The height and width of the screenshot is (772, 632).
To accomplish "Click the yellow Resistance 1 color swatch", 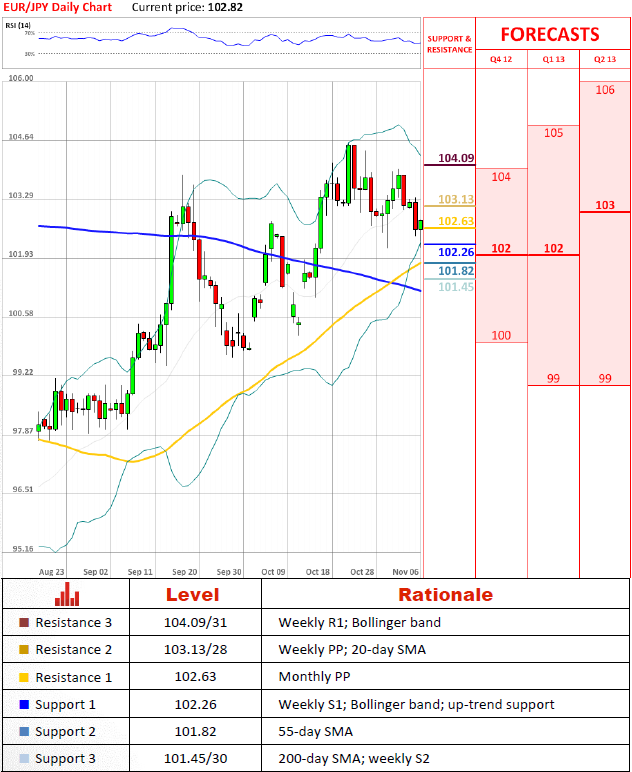I will click(24, 677).
